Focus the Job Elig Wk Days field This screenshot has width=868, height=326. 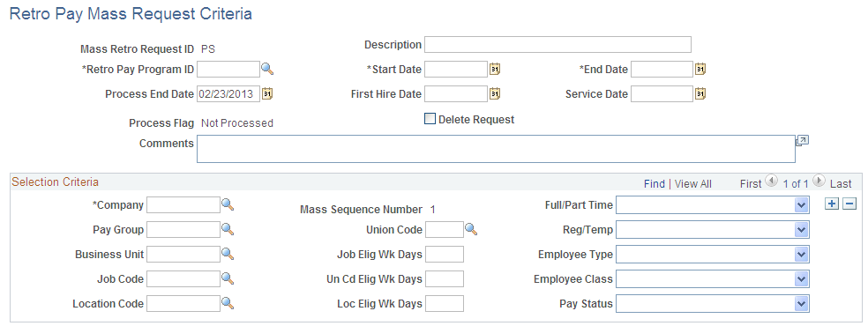pyautogui.click(x=444, y=254)
